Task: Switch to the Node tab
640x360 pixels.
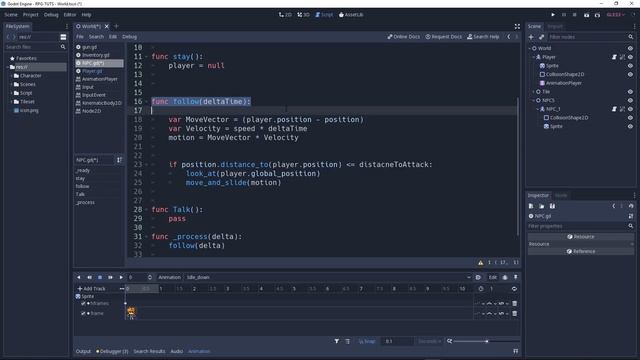Action: tap(561, 196)
